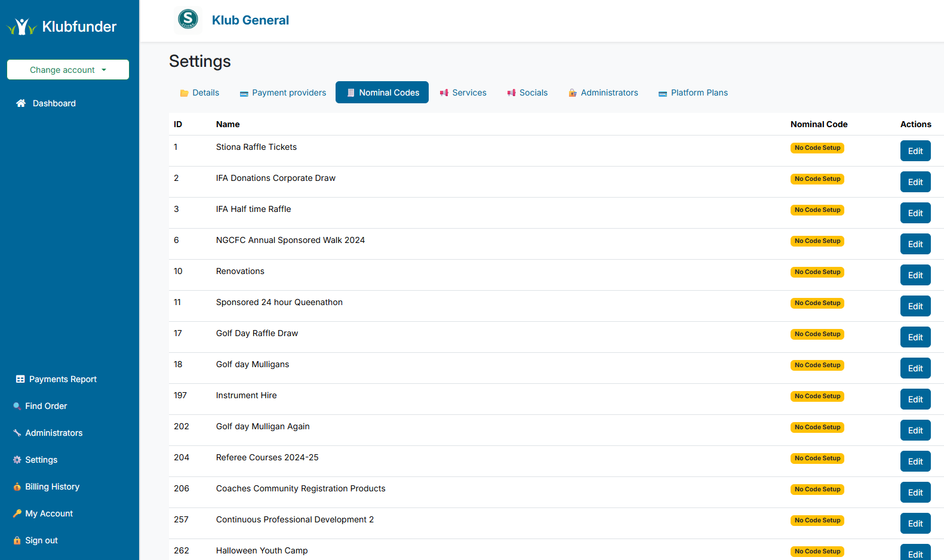Click the Dashboard home icon
The image size is (944, 560).
pos(21,103)
